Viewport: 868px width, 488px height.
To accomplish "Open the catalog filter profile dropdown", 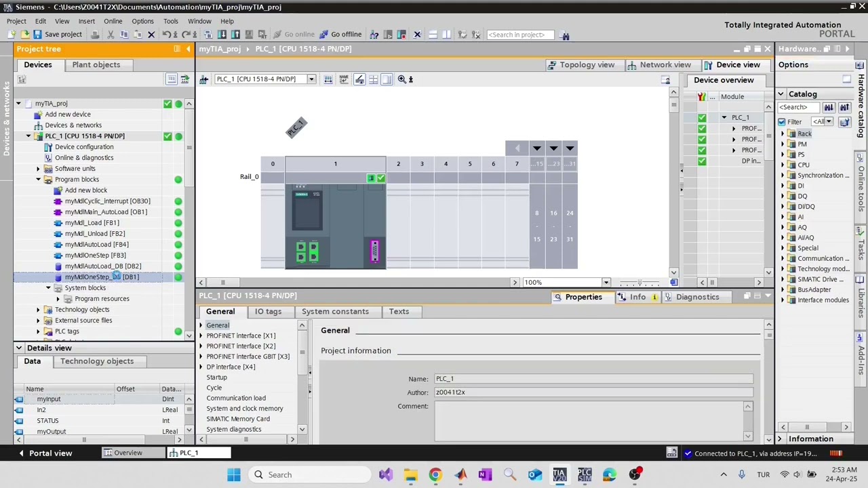I will 830,122.
